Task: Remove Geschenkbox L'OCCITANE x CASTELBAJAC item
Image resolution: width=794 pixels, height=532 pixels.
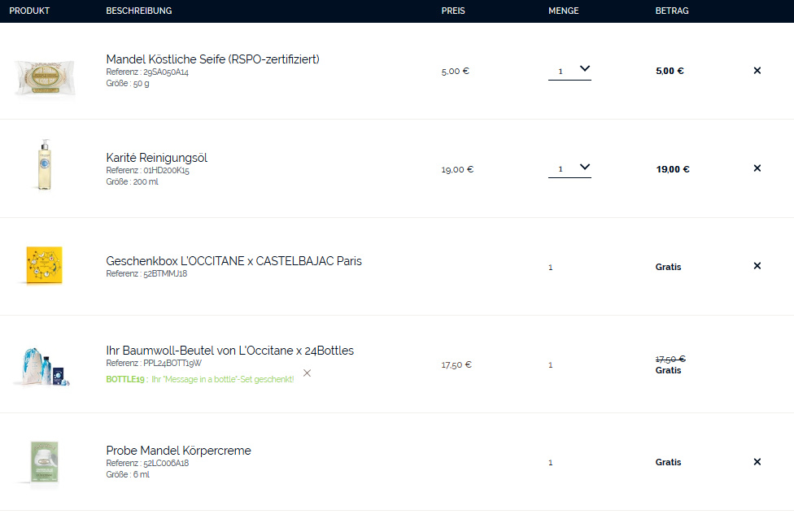Action: [x=757, y=266]
